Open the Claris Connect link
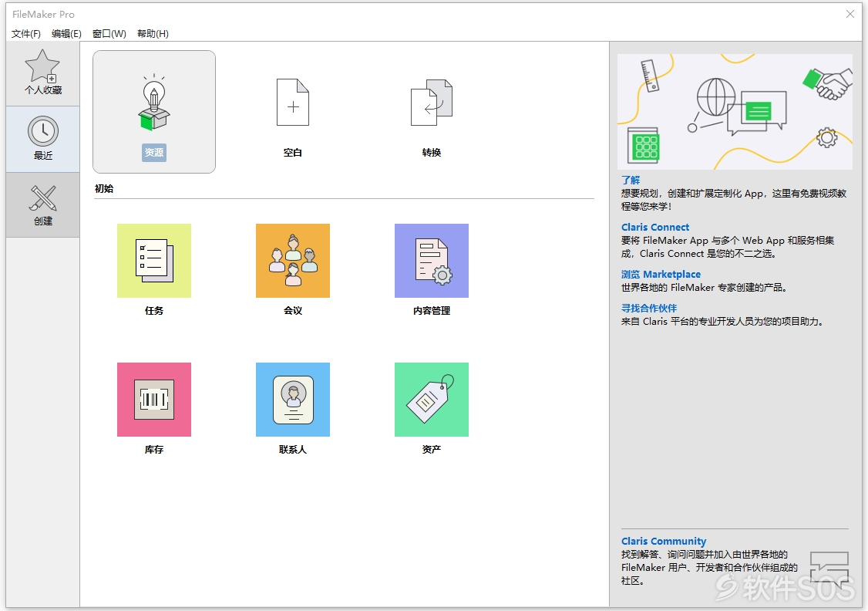The width and height of the screenshot is (868, 611). click(x=655, y=227)
